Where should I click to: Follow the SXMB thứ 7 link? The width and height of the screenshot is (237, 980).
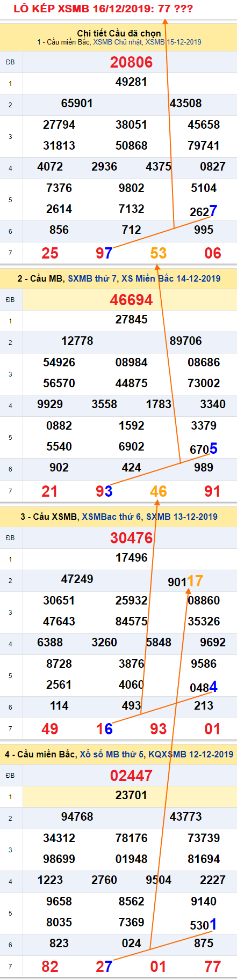tap(92, 278)
